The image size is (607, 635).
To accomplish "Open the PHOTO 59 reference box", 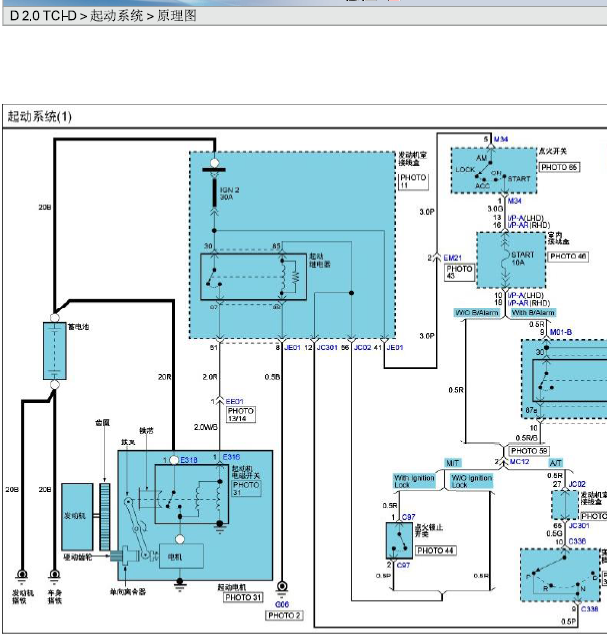I will click(x=529, y=451).
